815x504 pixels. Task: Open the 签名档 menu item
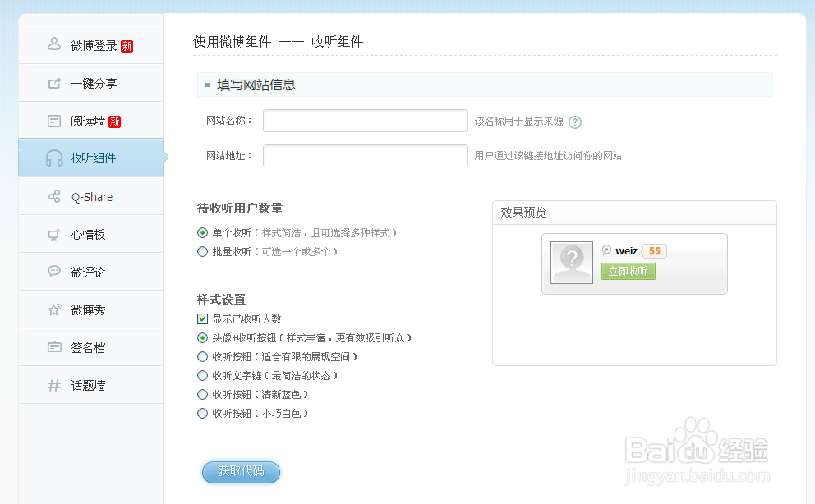[88, 347]
